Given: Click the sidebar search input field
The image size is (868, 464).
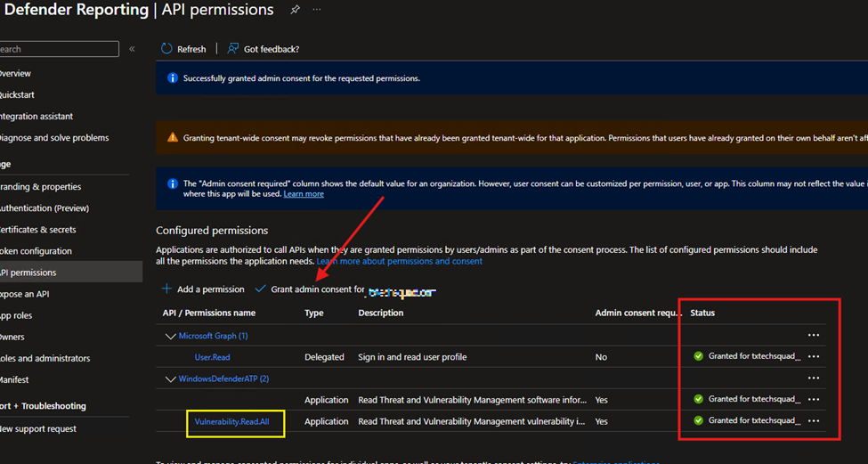Looking at the screenshot, I should click(59, 49).
